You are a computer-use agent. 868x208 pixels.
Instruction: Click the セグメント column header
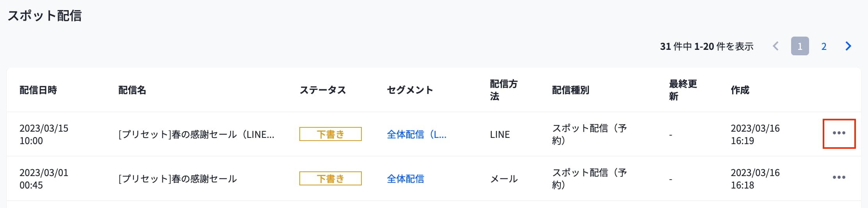(410, 90)
